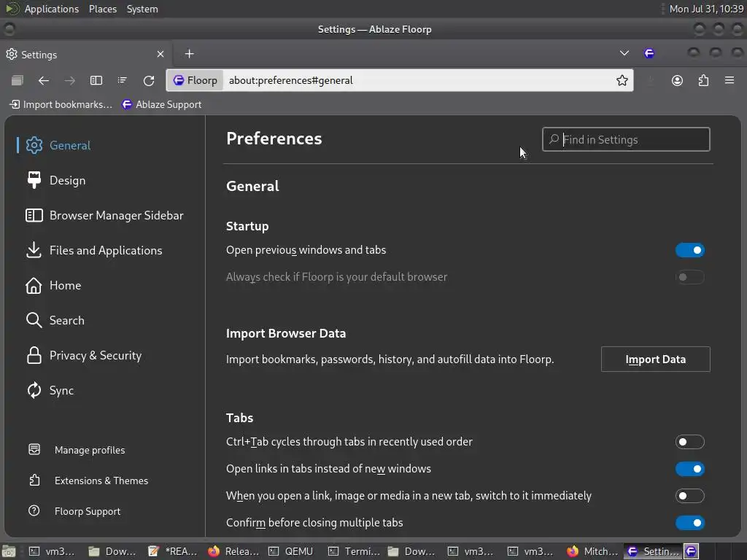This screenshot has height=560, width=747.
Task: Open the Sync settings category
Action: pyautogui.click(x=50, y=391)
